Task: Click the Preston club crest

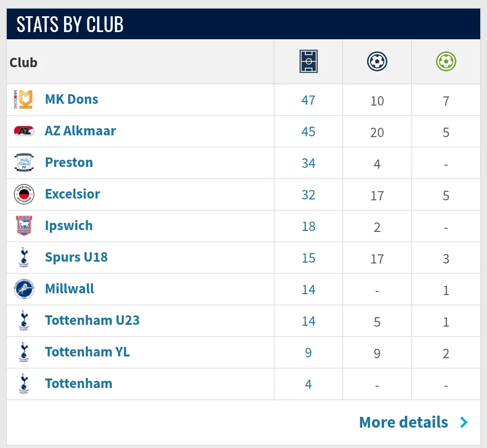Action: point(24,163)
